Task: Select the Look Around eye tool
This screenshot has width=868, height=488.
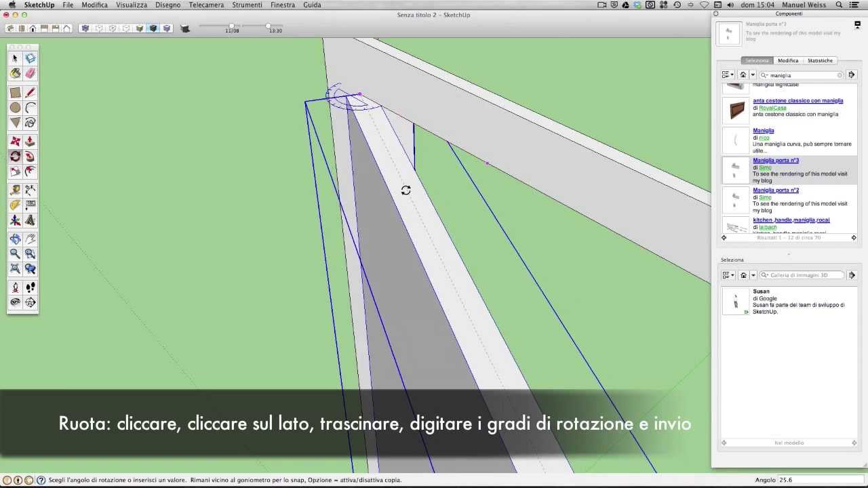Action: pos(15,303)
